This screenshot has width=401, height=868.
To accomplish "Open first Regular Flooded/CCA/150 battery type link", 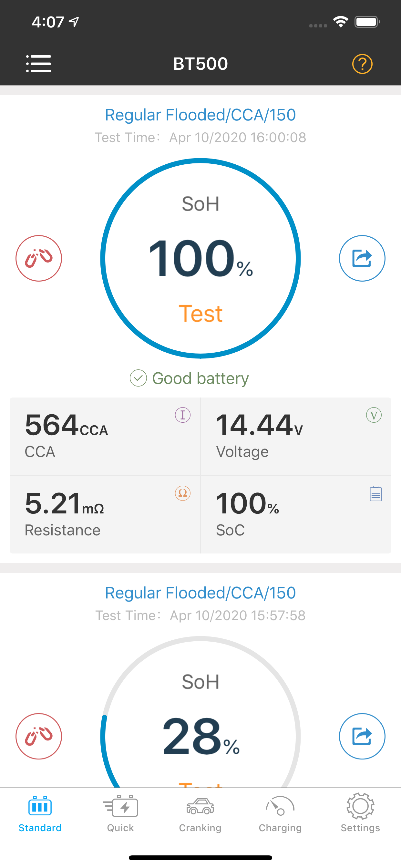I will 200,115.
